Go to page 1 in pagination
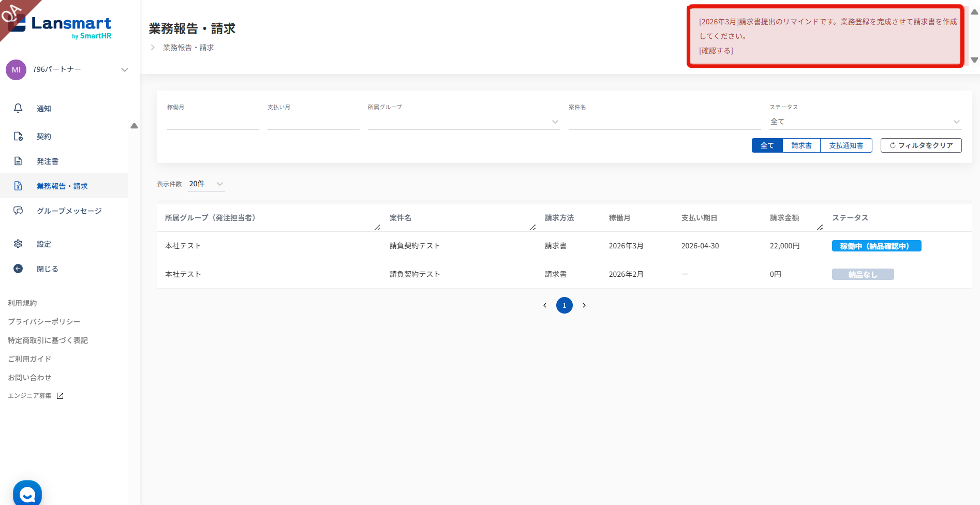This screenshot has width=980, height=505. click(565, 305)
